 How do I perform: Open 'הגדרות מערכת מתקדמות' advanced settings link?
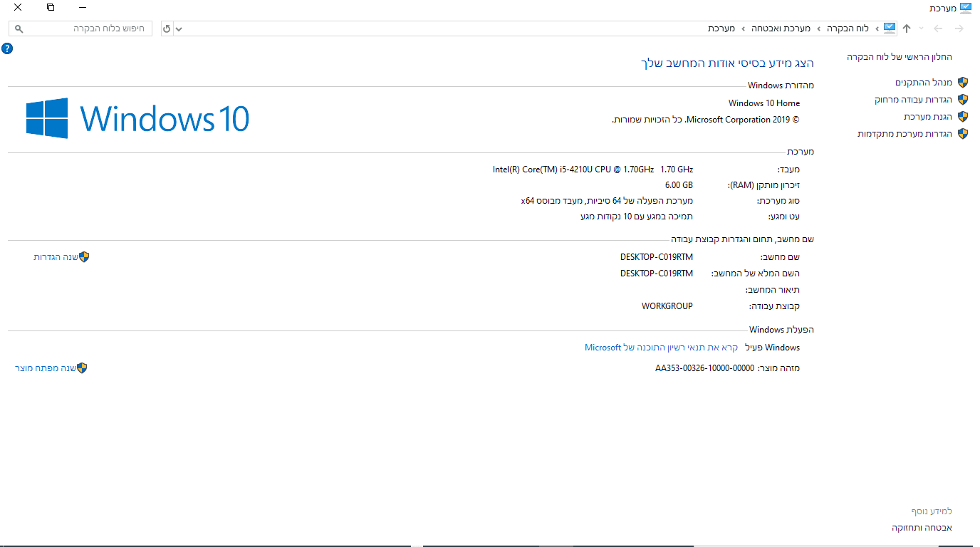click(x=905, y=134)
